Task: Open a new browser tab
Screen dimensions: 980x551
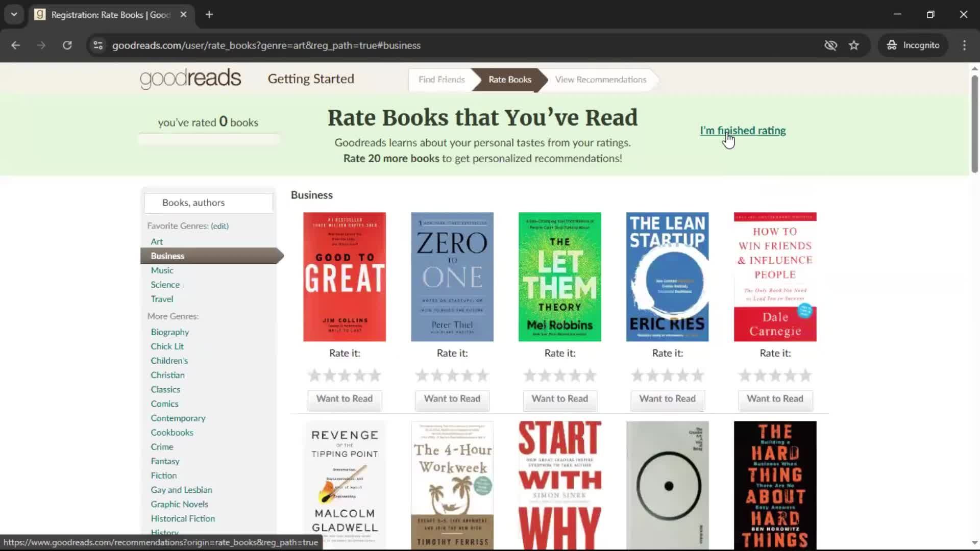Action: pos(209,15)
